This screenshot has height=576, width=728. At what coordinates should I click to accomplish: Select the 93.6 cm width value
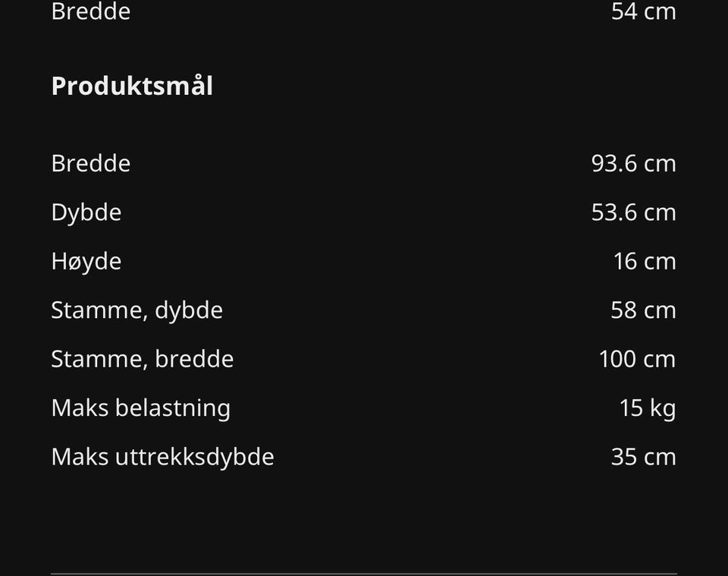[633, 163]
